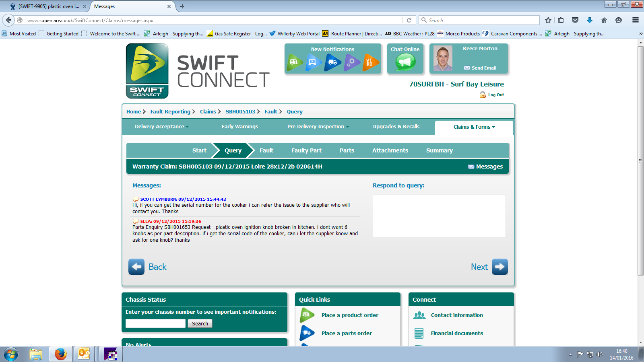The width and height of the screenshot is (644, 362).
Task: Click the Financial documents link
Action: click(457, 333)
